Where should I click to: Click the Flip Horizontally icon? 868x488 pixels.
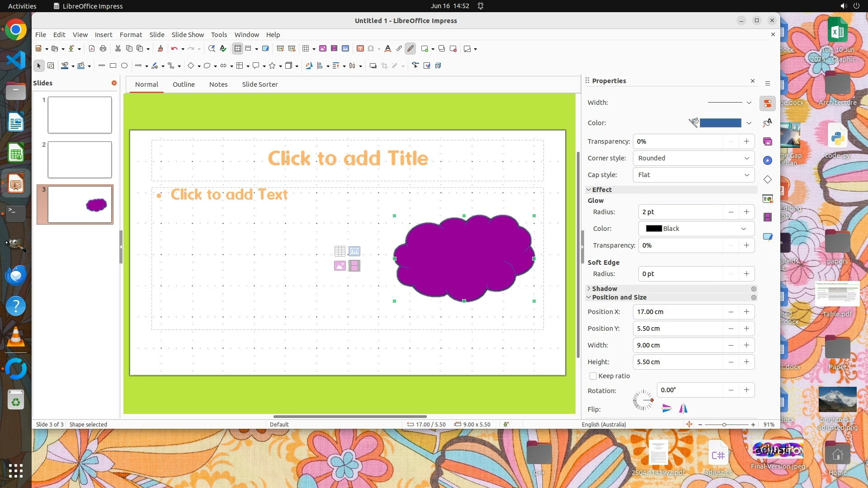pyautogui.click(x=683, y=409)
